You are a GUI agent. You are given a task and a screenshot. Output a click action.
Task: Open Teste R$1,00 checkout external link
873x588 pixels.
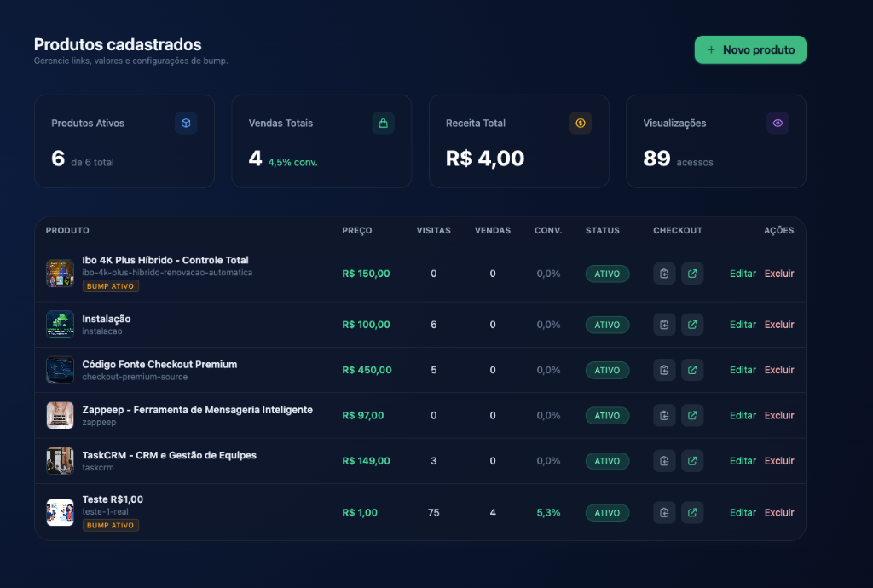pyautogui.click(x=692, y=513)
